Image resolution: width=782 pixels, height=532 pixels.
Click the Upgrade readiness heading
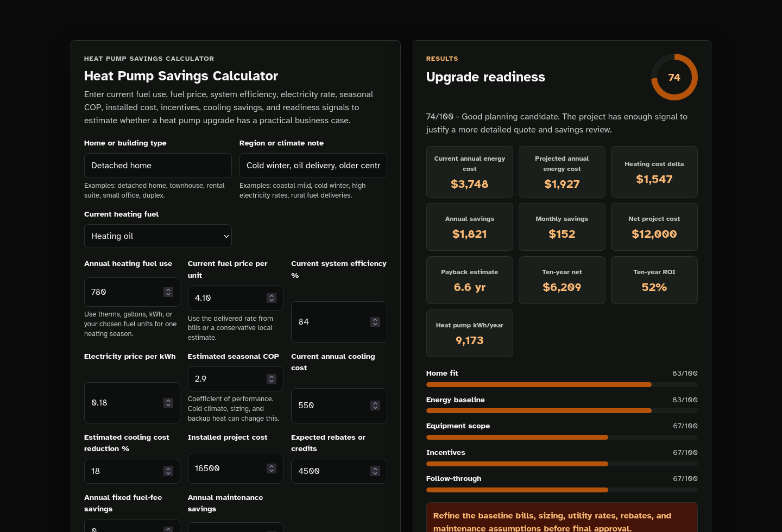tap(485, 77)
